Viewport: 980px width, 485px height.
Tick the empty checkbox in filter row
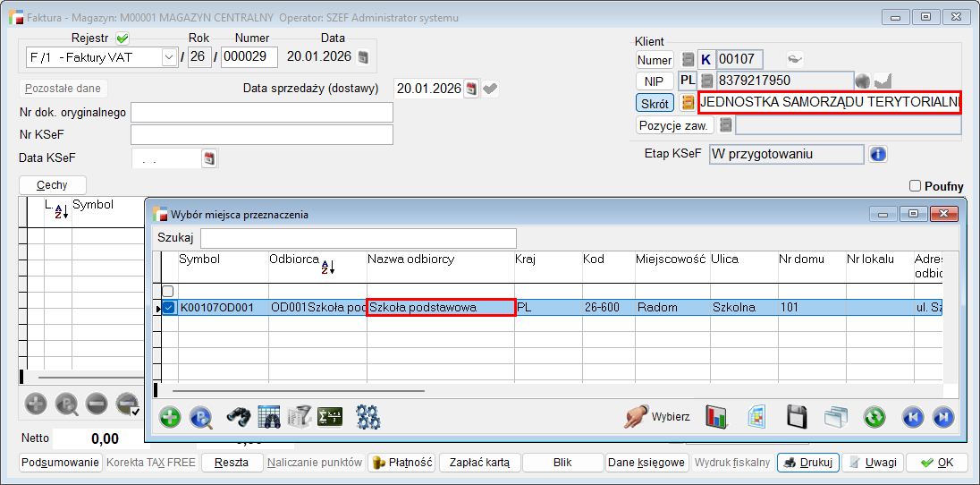(x=168, y=291)
